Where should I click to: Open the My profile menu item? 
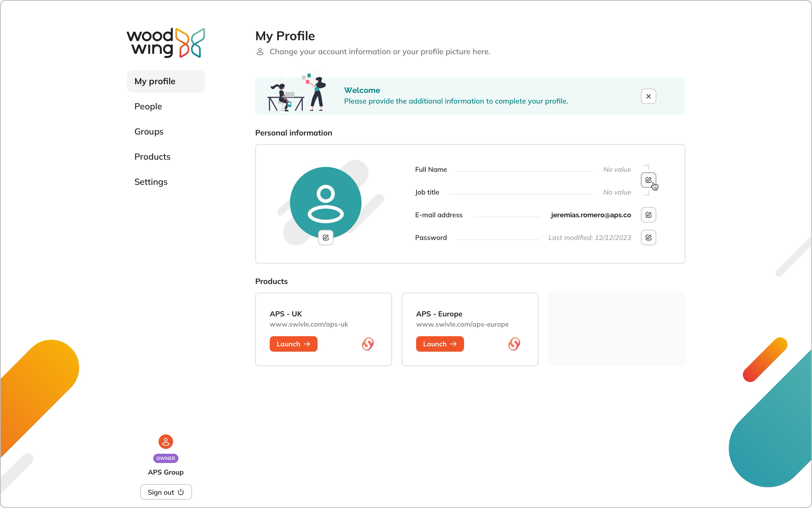[166, 81]
